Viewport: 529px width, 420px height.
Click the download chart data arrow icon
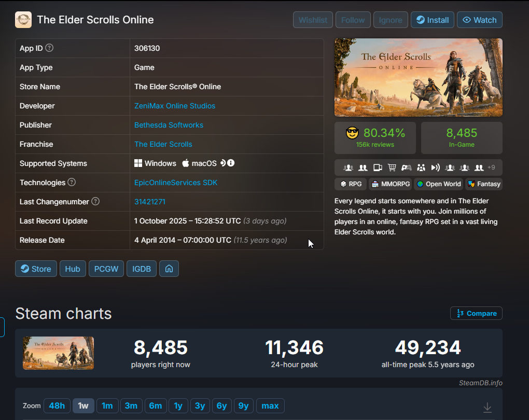[487, 407]
